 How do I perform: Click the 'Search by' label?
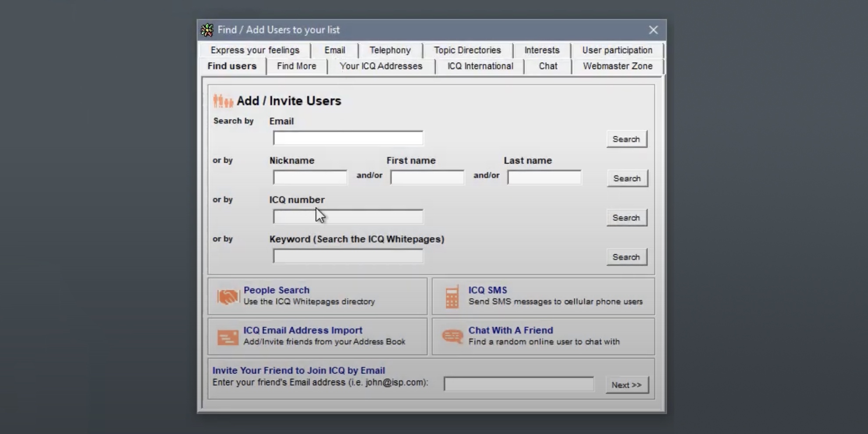tap(233, 121)
